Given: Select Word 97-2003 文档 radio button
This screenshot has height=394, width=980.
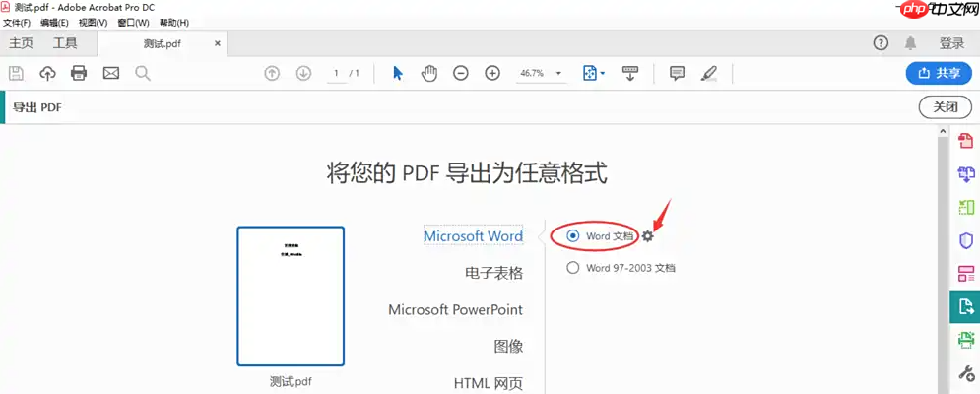Looking at the screenshot, I should pos(572,268).
